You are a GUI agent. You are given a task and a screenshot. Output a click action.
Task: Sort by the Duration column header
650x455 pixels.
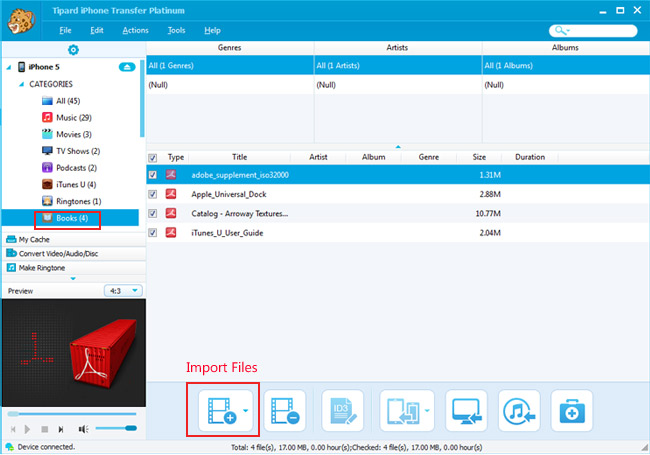pos(530,157)
